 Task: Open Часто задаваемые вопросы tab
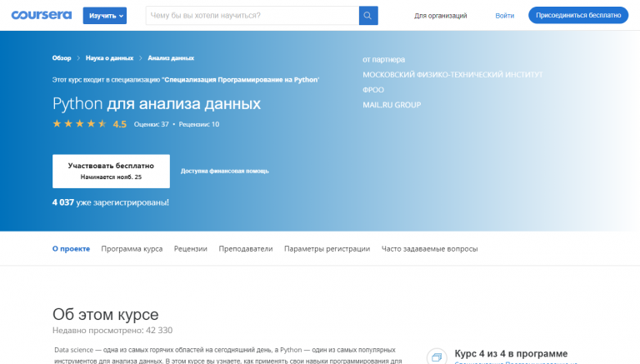click(429, 248)
